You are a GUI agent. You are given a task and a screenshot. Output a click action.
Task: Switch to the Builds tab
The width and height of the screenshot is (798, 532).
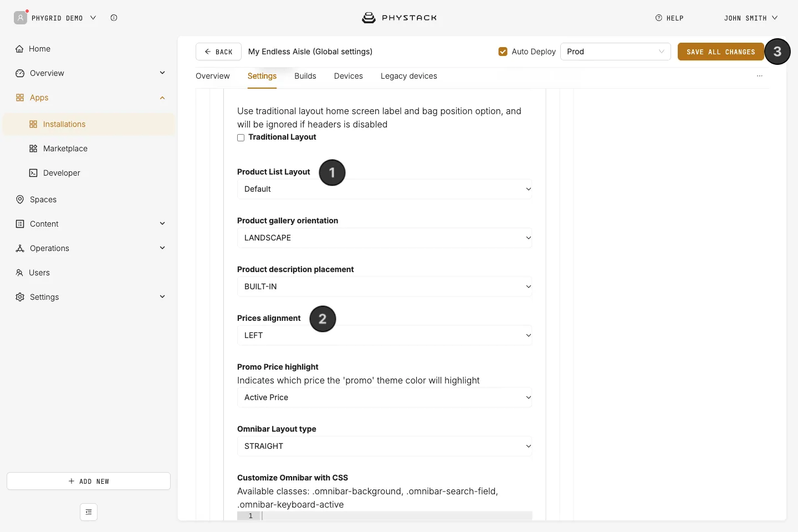point(305,76)
